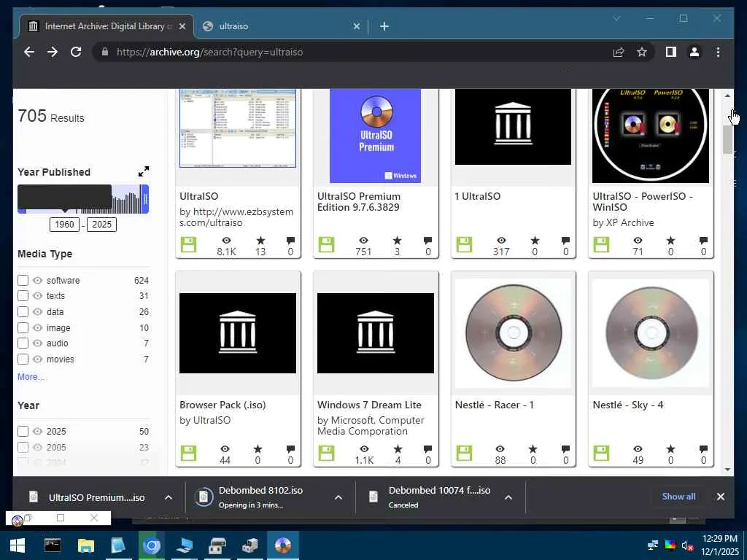Screen dimensions: 747x560
Task: Open the browser profile menu
Action: [694, 52]
